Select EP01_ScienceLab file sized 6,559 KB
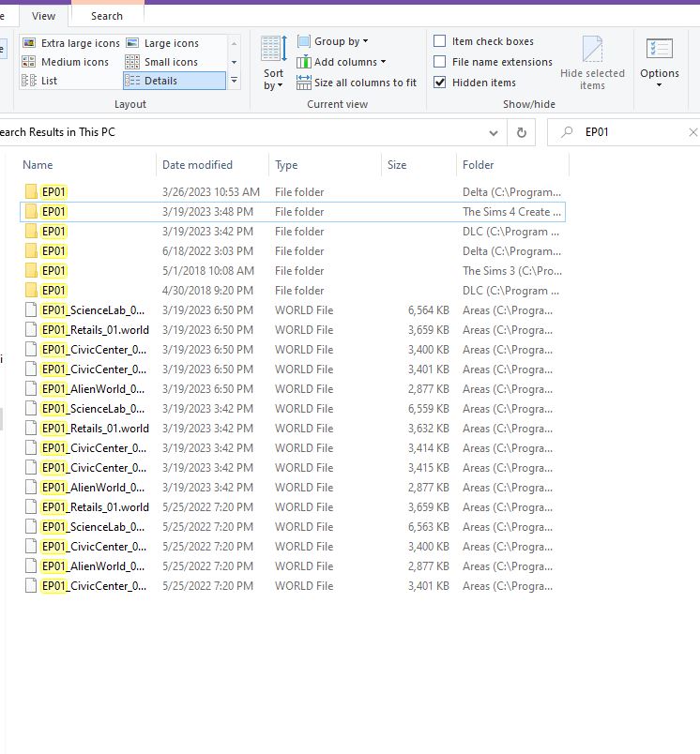Screen dimensions: 700x754 click(293, 409)
